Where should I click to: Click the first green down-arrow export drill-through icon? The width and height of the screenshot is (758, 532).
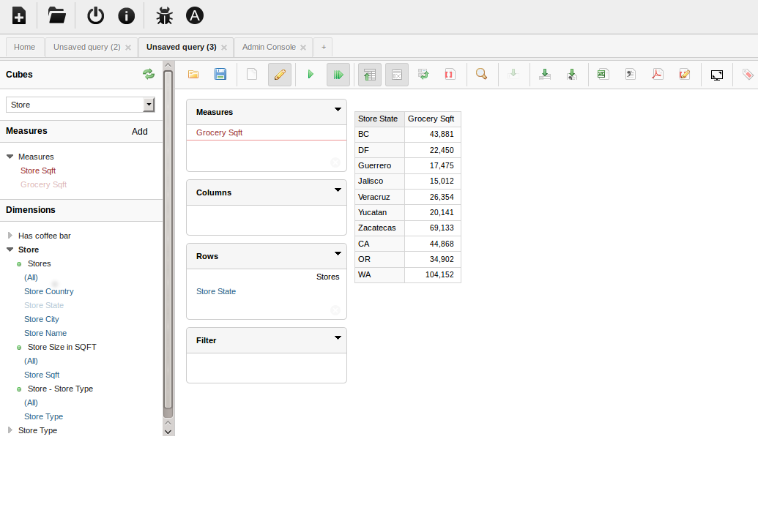545,75
